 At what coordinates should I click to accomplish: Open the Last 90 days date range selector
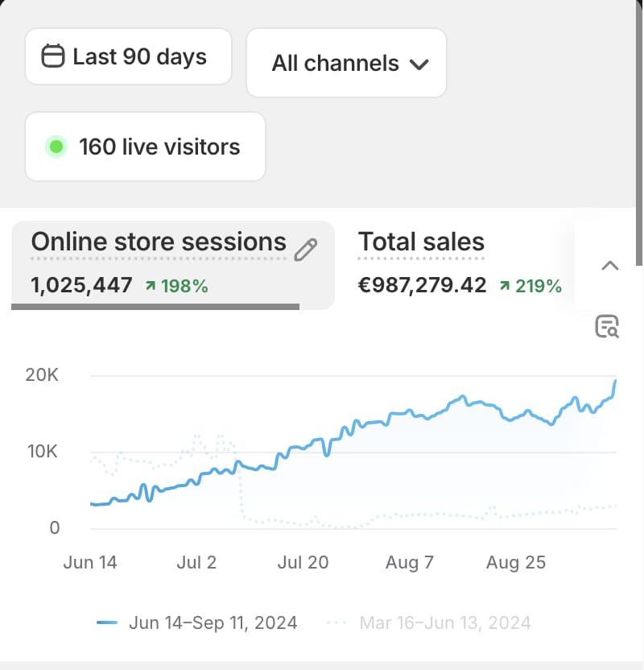click(x=128, y=56)
